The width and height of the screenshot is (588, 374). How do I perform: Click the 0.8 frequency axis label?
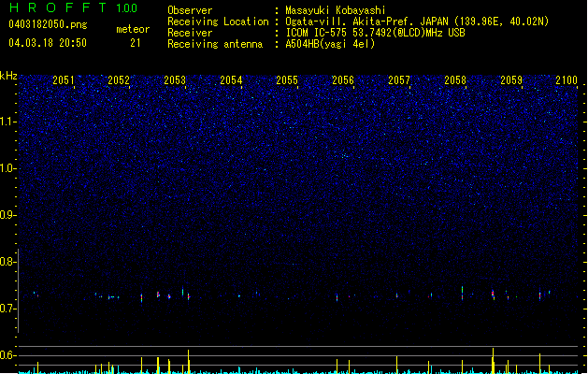click(8, 262)
